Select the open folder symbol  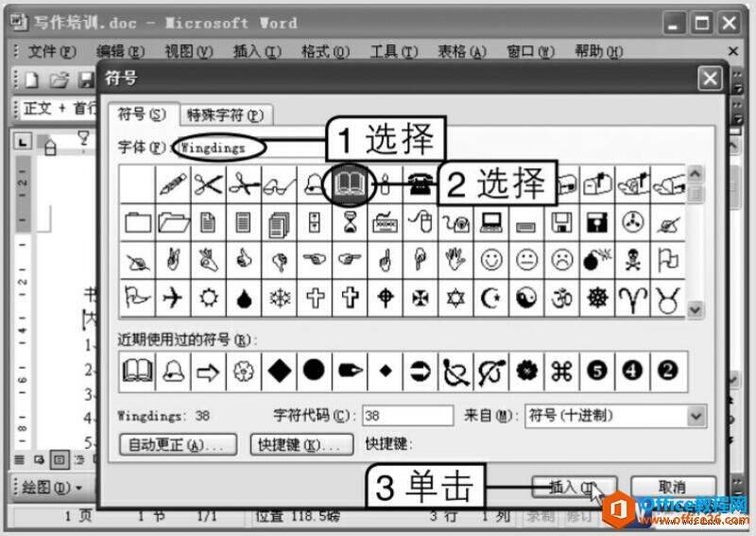click(173, 223)
